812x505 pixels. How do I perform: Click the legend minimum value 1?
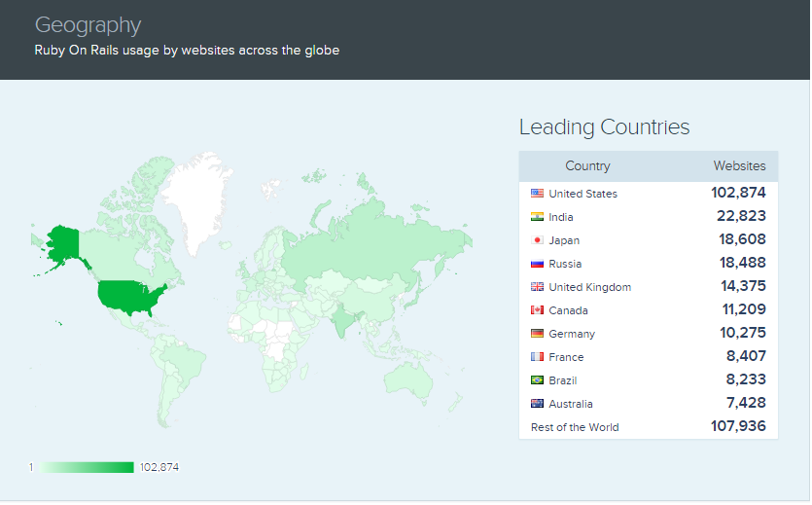coord(31,467)
